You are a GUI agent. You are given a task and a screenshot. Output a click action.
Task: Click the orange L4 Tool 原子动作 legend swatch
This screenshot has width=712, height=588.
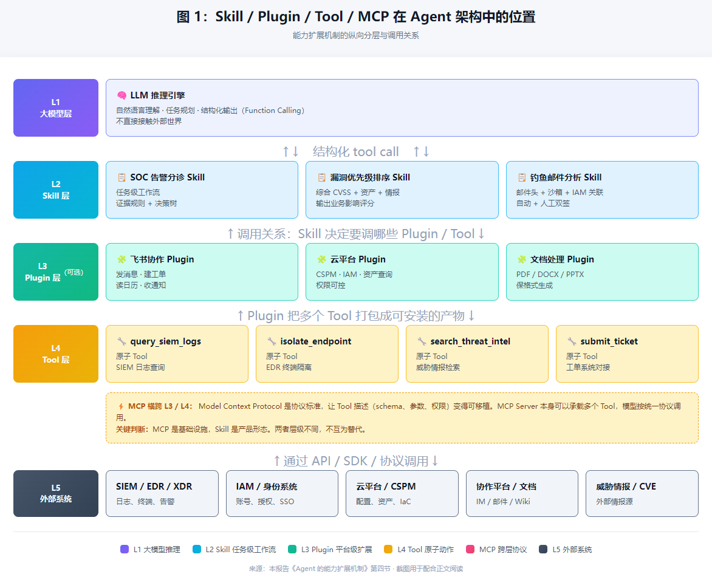[388, 549]
